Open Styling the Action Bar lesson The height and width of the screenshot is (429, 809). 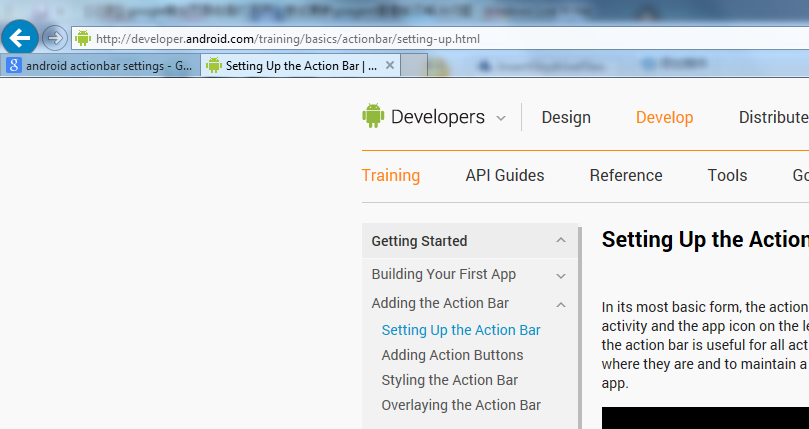[450, 380]
